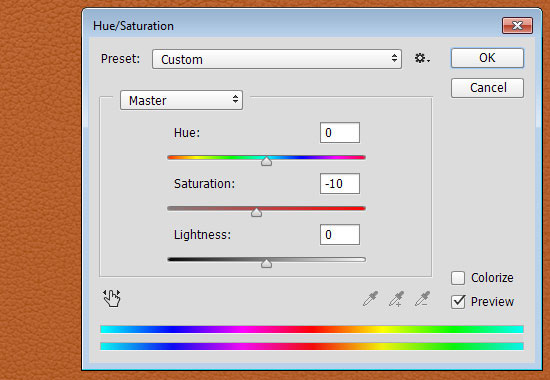This screenshot has width=550, height=380.
Task: Click the upper rainbow color bar
Action: click(x=312, y=329)
